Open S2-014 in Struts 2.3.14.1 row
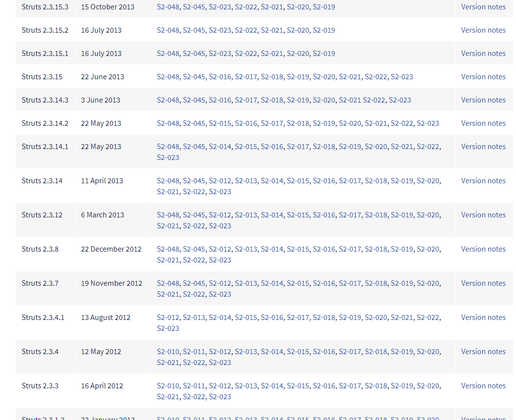516x420 pixels. click(220, 147)
